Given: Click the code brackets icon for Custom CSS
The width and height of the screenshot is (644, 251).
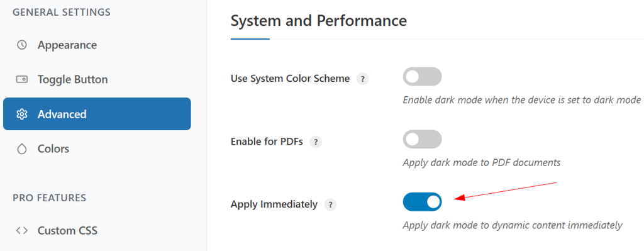Looking at the screenshot, I should (x=22, y=230).
